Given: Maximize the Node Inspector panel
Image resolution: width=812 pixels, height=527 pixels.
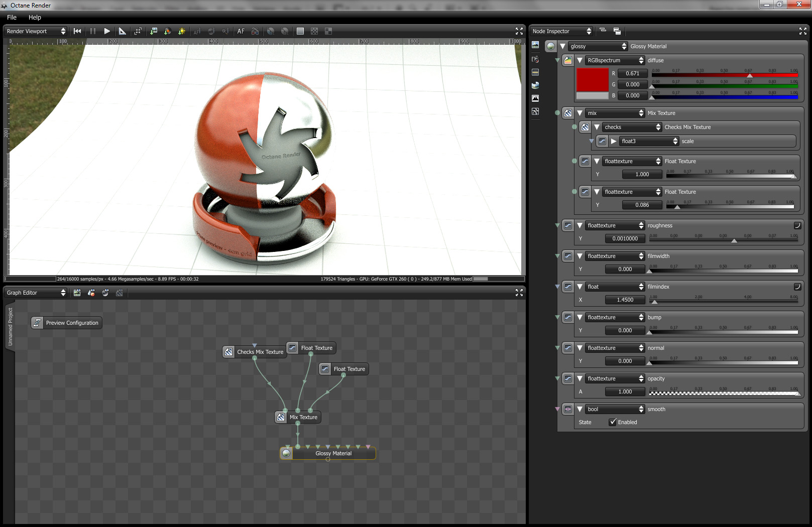Looking at the screenshot, I should (x=802, y=31).
